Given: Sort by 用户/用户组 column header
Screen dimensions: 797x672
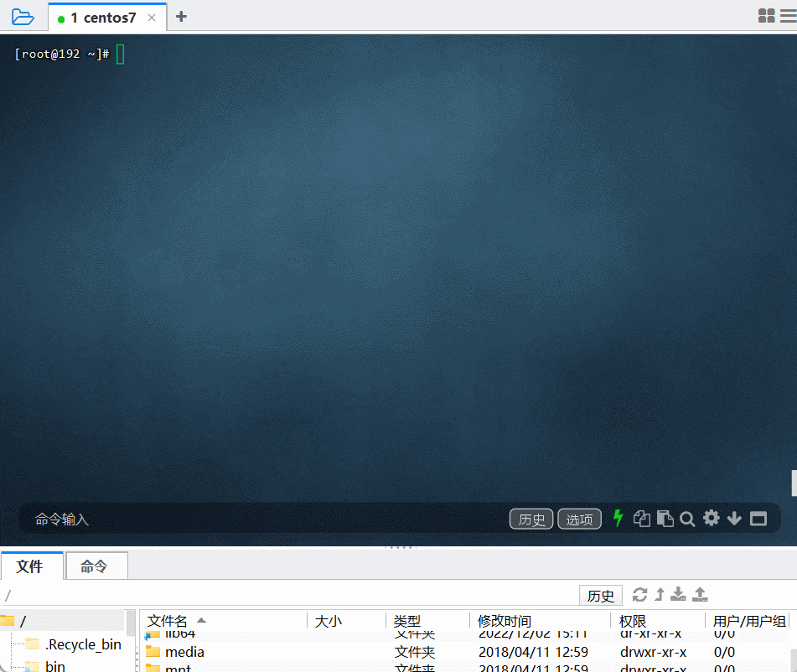Looking at the screenshot, I should 749,621.
